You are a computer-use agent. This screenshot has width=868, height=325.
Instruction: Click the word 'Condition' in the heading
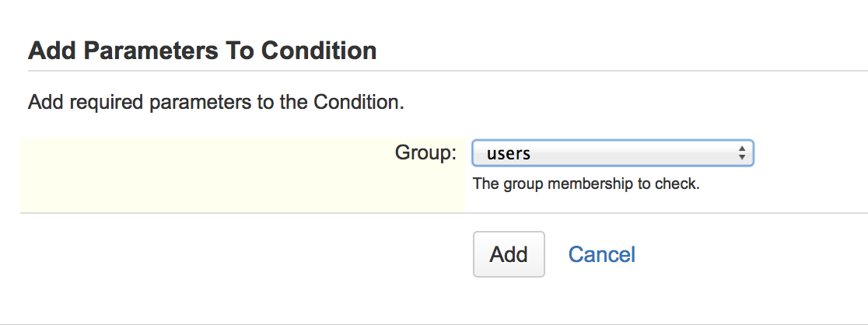[319, 51]
